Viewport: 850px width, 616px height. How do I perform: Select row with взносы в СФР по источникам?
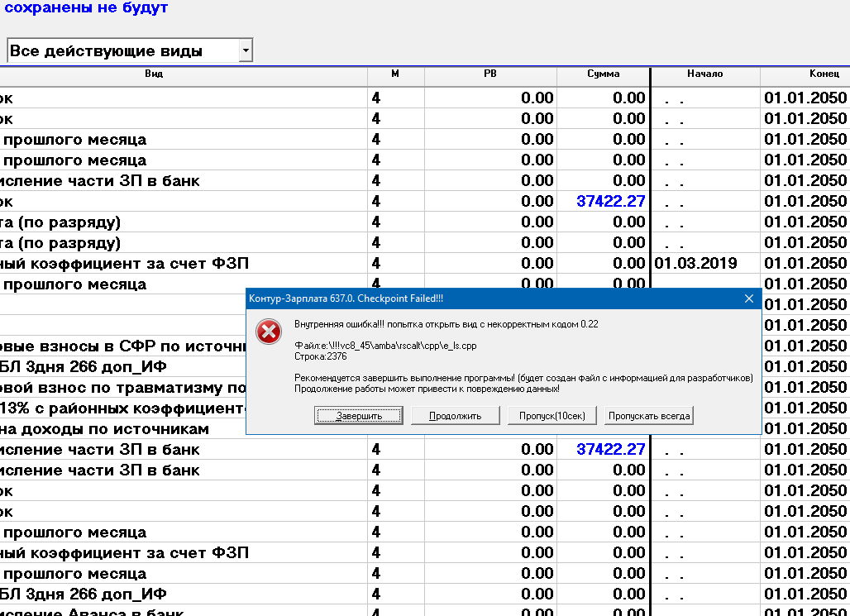[x=124, y=346]
